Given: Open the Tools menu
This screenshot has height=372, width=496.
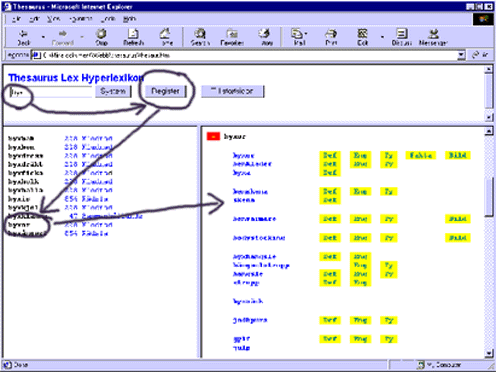Looking at the screenshot, I should pos(109,19).
